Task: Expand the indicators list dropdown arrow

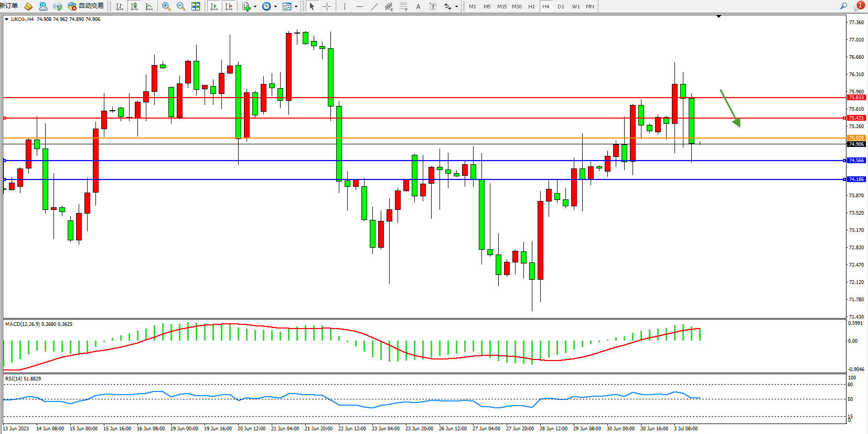Action: click(255, 6)
